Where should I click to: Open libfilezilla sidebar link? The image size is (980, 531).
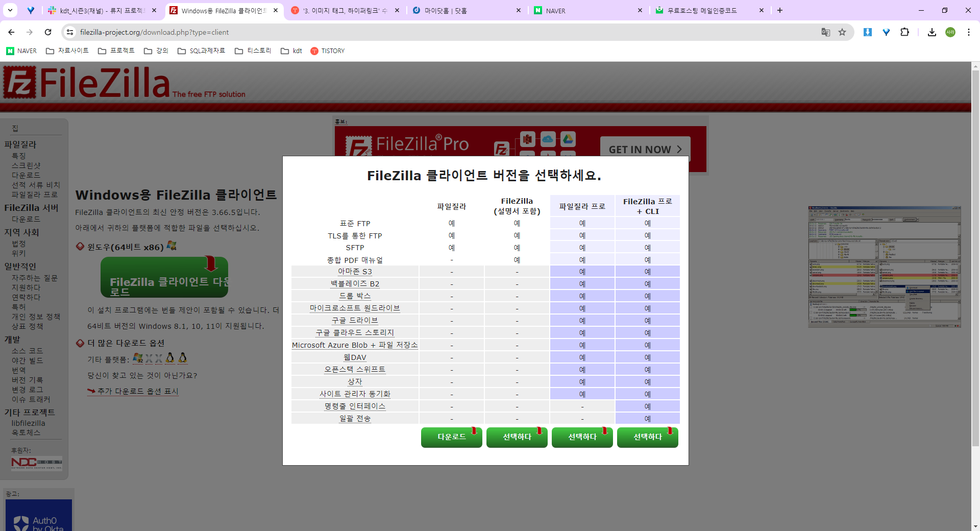tap(29, 423)
